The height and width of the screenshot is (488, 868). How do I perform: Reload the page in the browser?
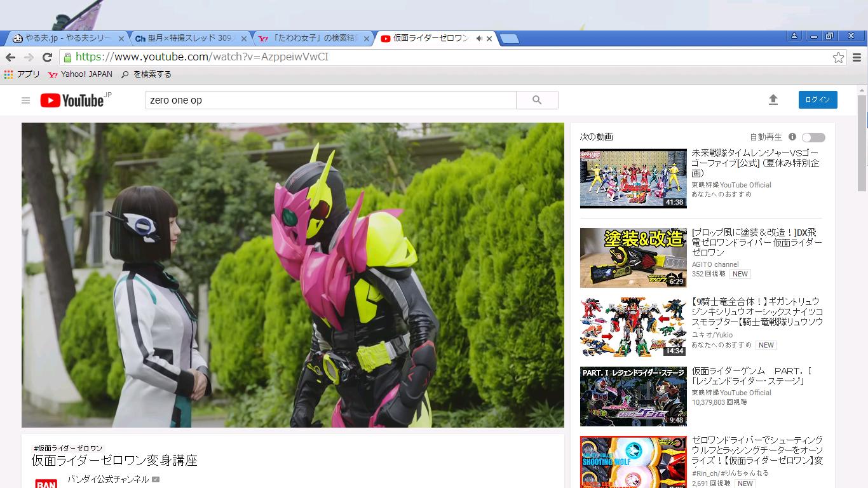tap(47, 57)
